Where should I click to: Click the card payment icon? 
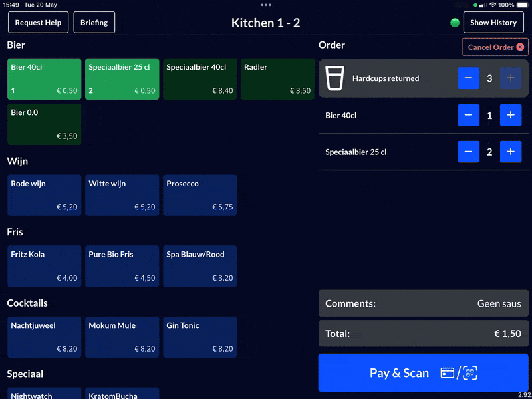(x=448, y=373)
